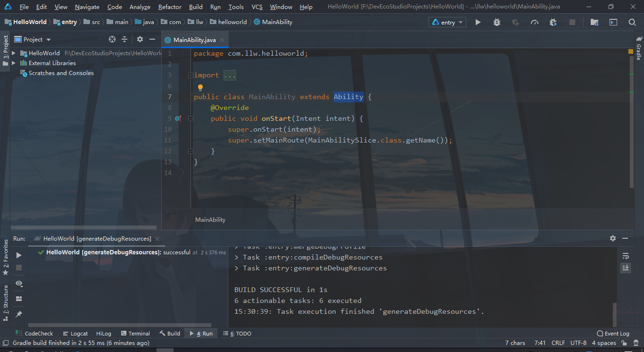The image size is (644, 352).
Task: Start debugging with the bug icon
Action: pyautogui.click(x=497, y=22)
